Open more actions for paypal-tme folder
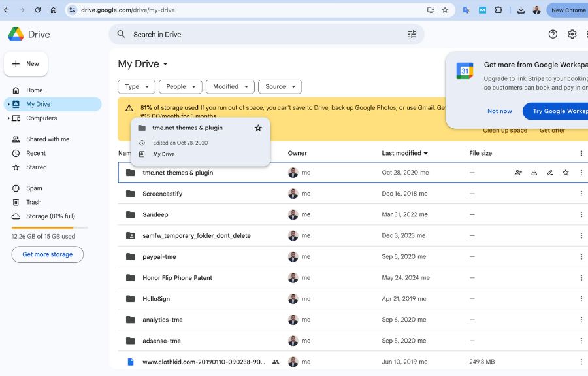Screen dimensions: 588x376 [581, 257]
